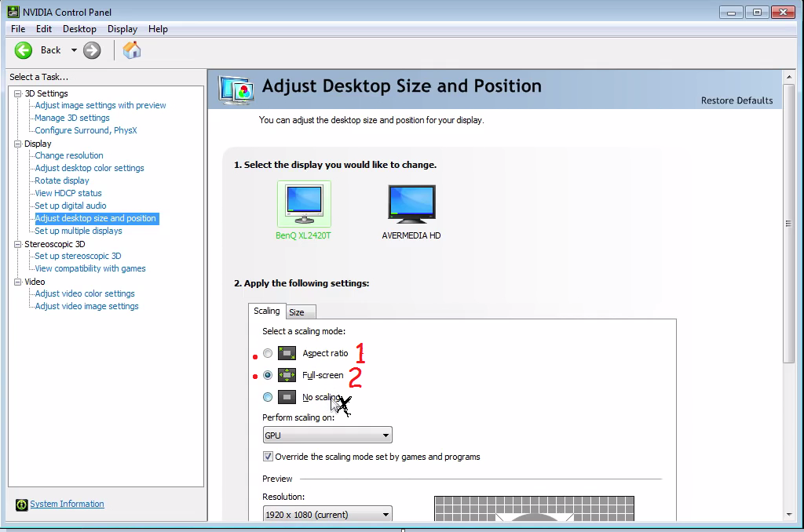
Task: Open View compatibility with games
Action: [x=90, y=268]
